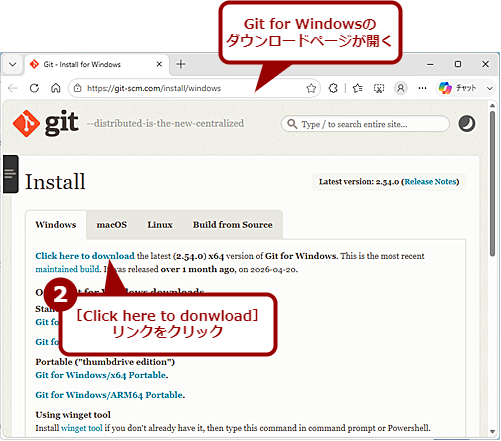Open the sidebar menu handle
The image size is (501, 441).
click(x=11, y=174)
